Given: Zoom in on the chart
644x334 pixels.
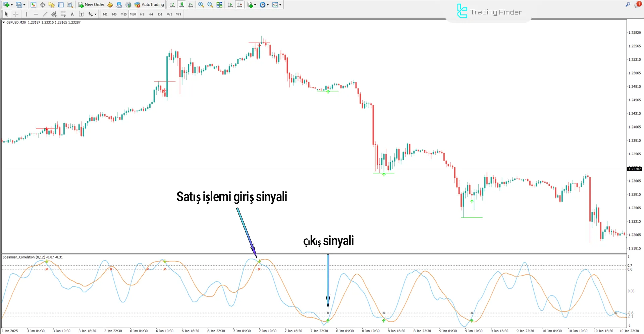Looking at the screenshot, I should (201, 5).
